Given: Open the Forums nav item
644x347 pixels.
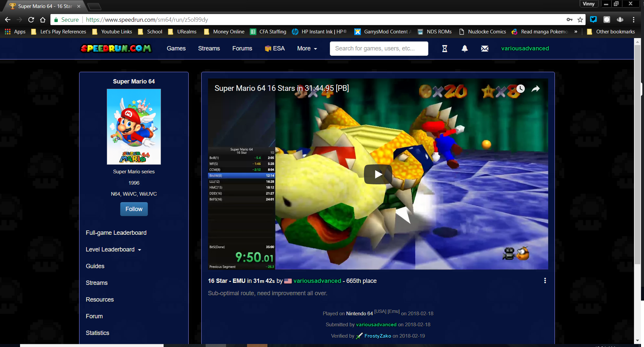Looking at the screenshot, I should [x=242, y=48].
